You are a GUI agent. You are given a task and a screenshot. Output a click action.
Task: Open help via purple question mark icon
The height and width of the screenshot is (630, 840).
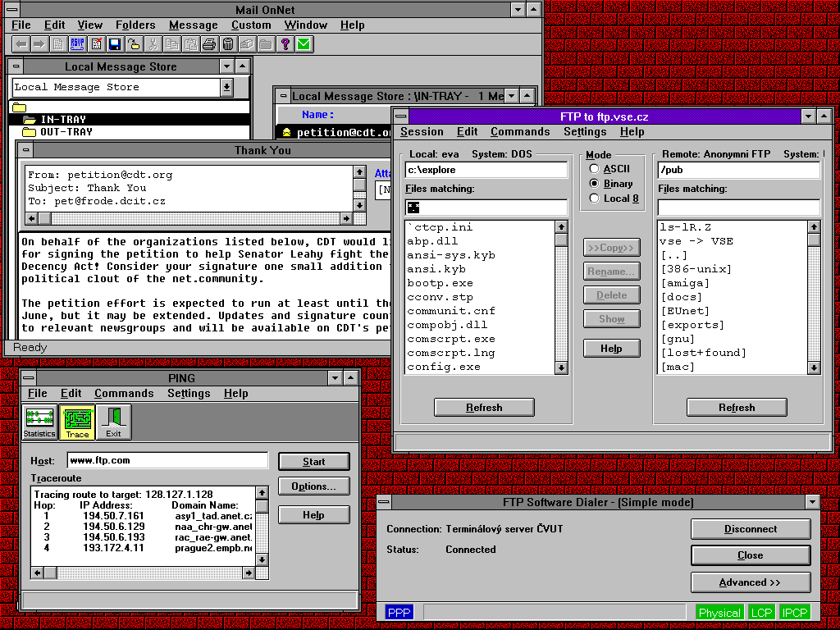coord(285,44)
